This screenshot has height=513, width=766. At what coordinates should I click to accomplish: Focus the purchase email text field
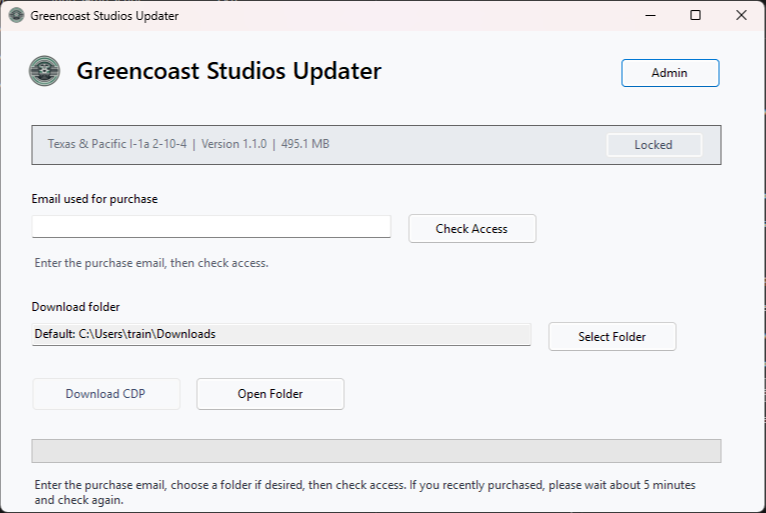click(x=211, y=227)
